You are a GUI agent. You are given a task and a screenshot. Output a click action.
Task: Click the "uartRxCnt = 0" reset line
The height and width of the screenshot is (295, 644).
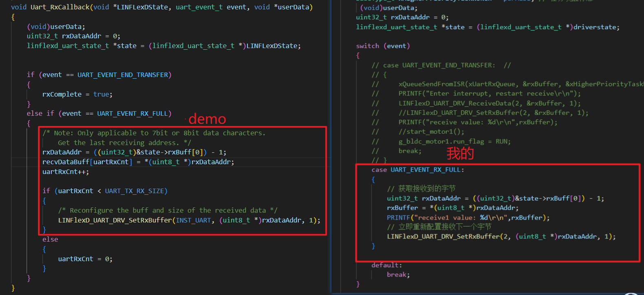pyautogui.click(x=85, y=259)
